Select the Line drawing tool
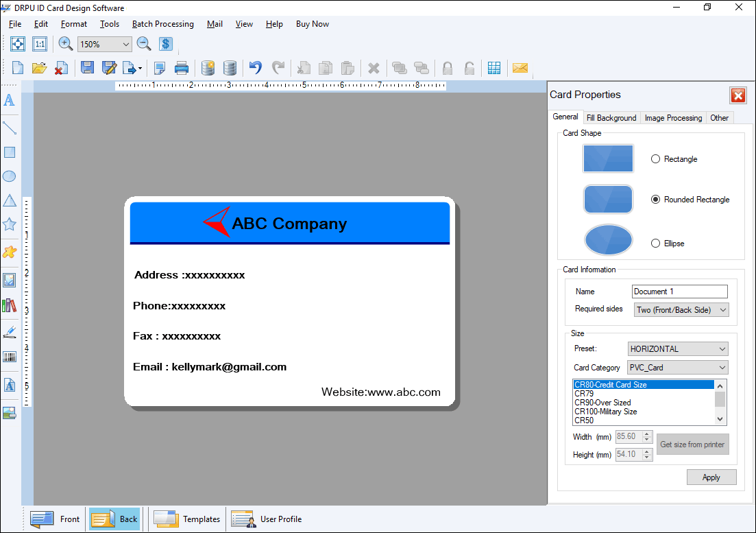756x533 pixels. click(x=9, y=128)
